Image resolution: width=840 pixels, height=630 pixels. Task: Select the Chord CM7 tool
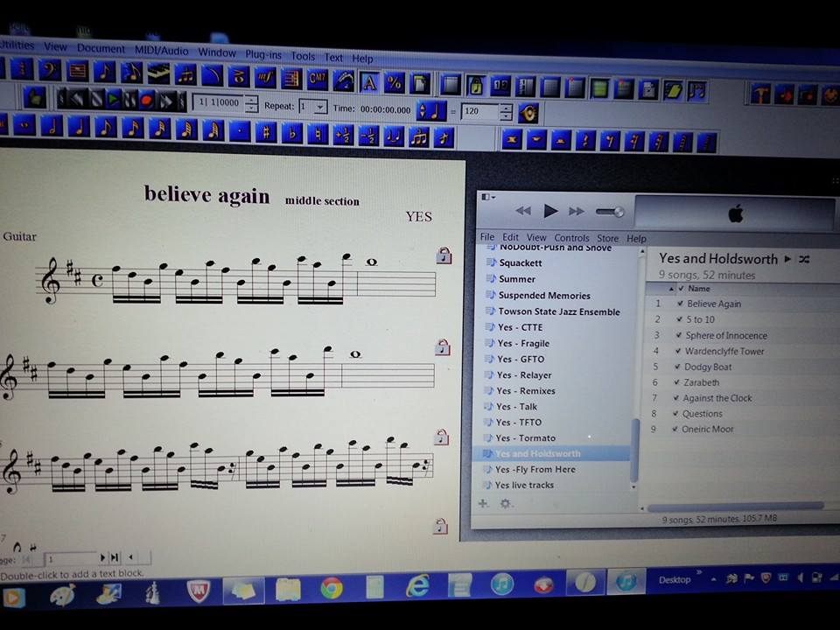[x=317, y=80]
